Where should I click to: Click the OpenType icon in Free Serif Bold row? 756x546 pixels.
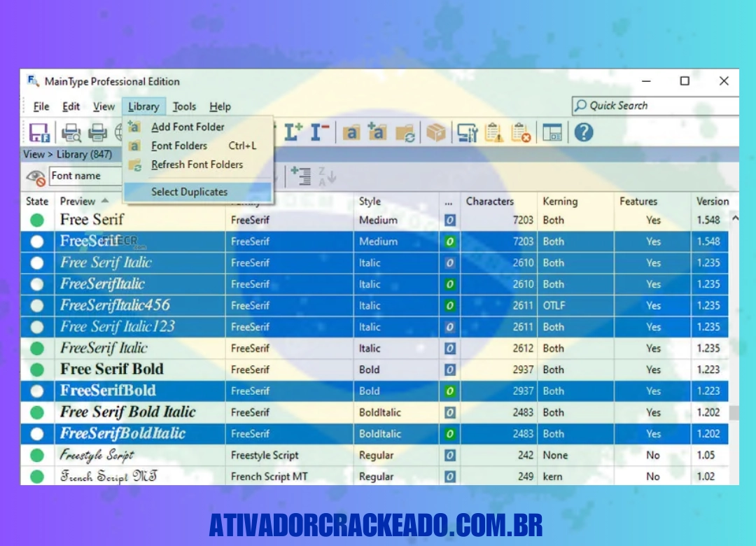pos(450,370)
